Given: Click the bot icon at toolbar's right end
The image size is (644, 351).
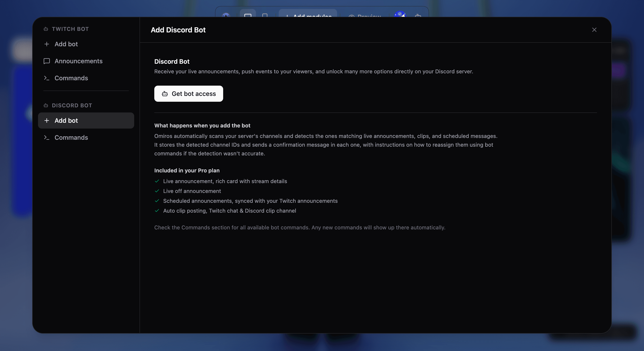Looking at the screenshot, I should coord(418,15).
